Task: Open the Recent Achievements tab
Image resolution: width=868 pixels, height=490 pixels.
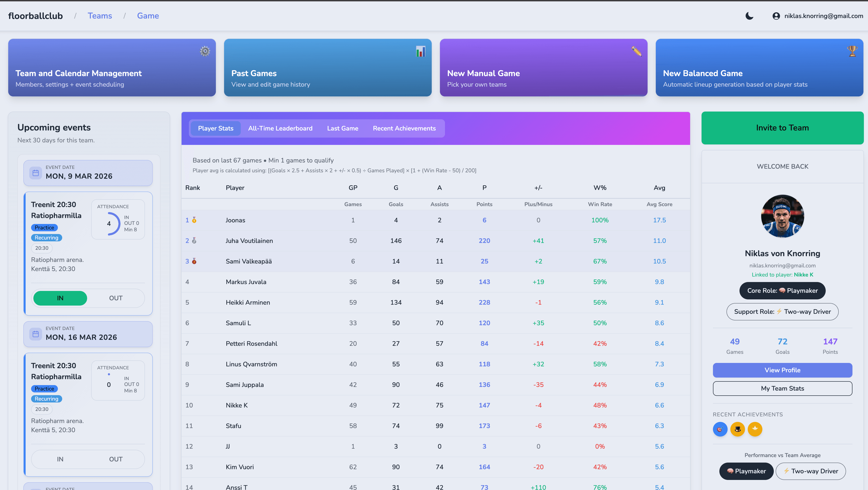Action: pos(404,128)
